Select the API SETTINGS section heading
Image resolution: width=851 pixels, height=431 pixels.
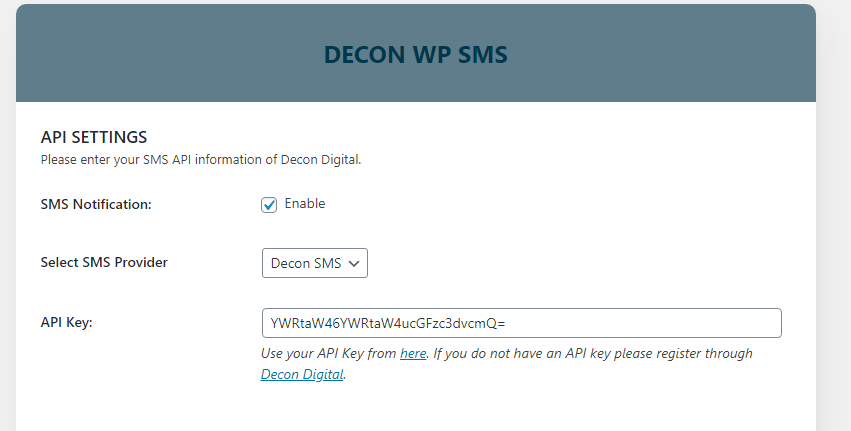point(94,137)
